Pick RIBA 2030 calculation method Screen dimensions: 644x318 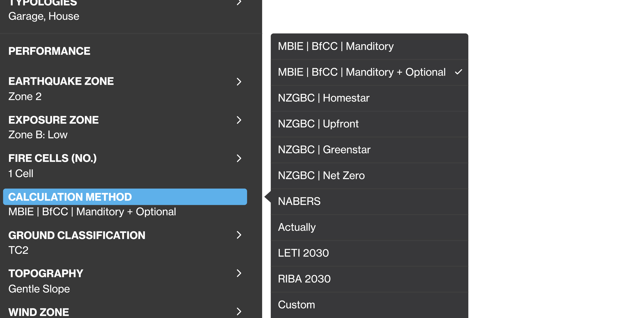pos(304,279)
